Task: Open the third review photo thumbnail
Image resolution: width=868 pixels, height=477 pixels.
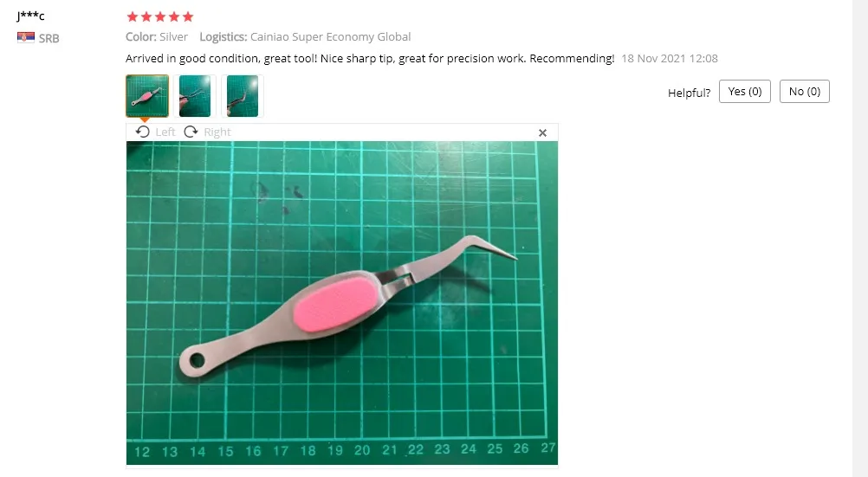Action: [243, 96]
